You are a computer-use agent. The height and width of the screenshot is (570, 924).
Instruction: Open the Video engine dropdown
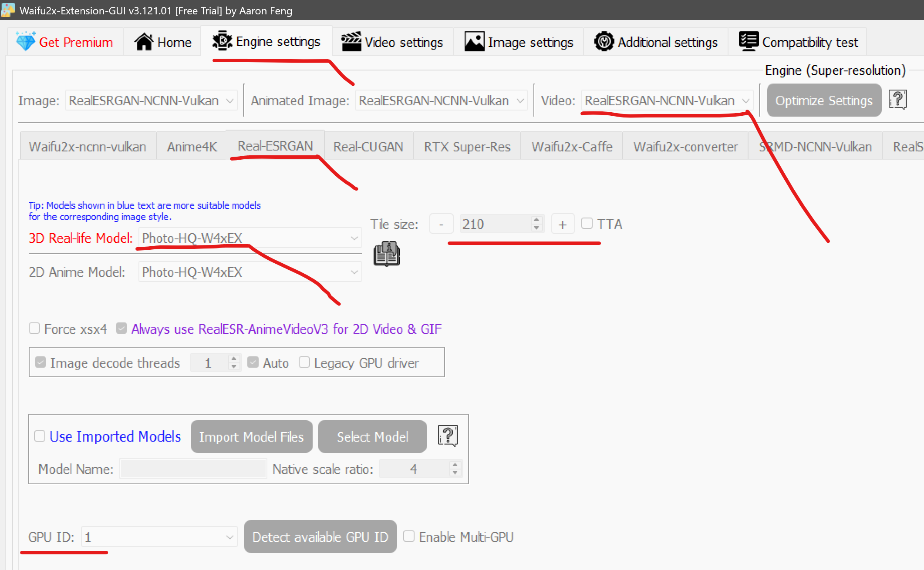pyautogui.click(x=667, y=101)
